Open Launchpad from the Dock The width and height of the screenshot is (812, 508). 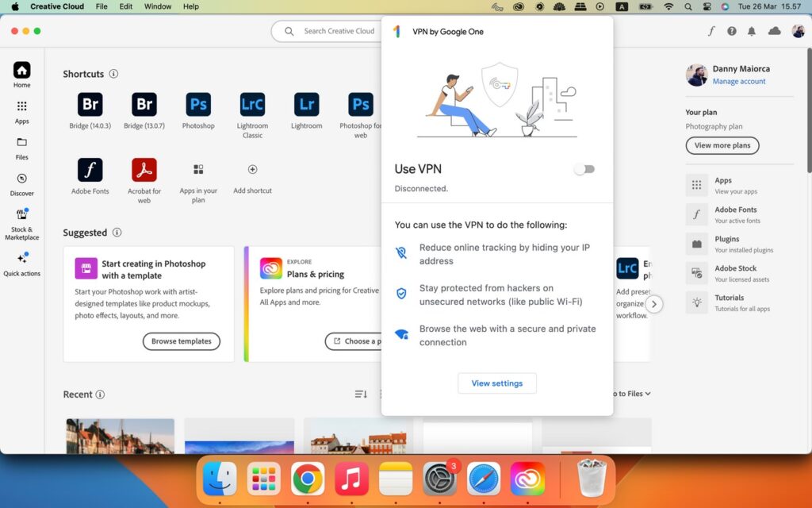[263, 479]
